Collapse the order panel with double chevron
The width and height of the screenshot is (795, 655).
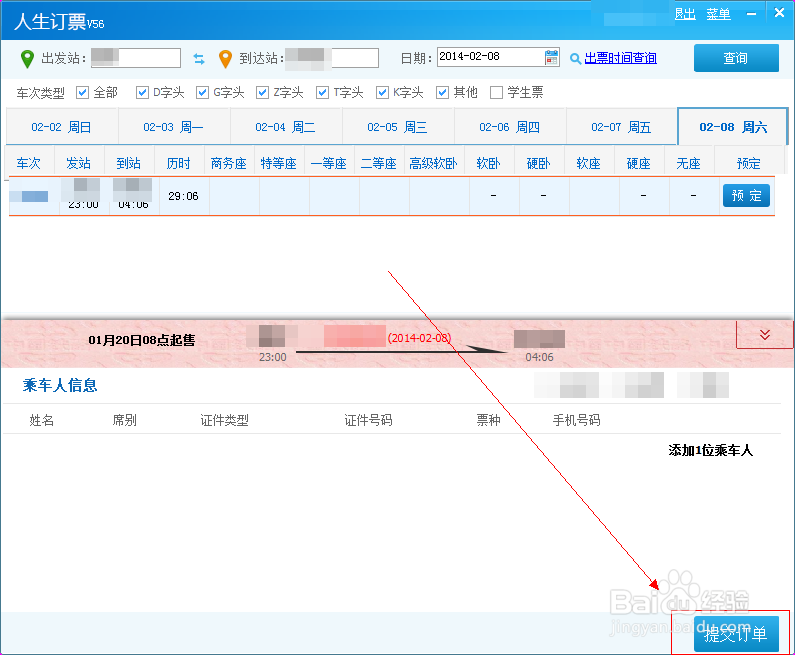765,335
